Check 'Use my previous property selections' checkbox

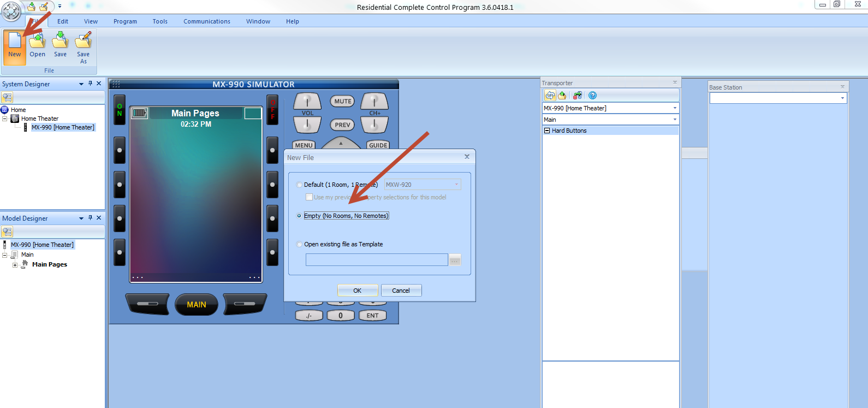point(310,197)
